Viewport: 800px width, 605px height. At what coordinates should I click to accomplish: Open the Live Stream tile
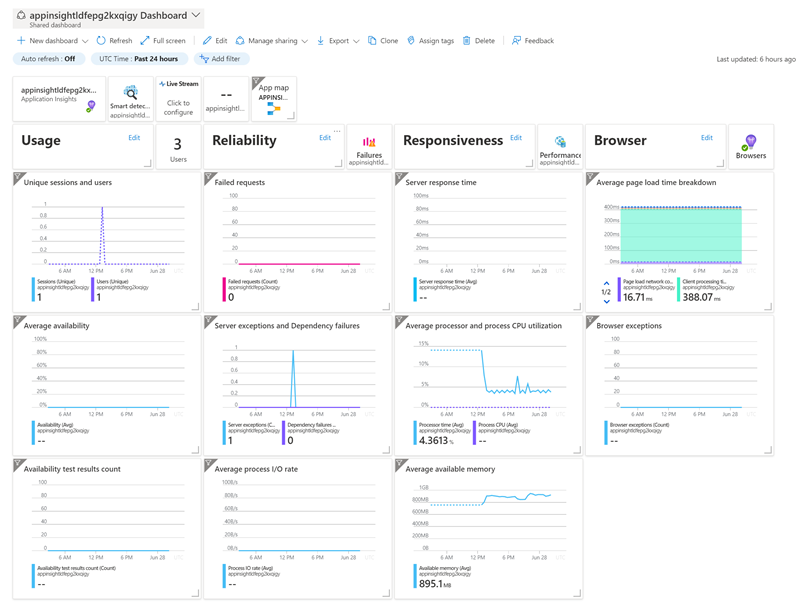click(179, 98)
